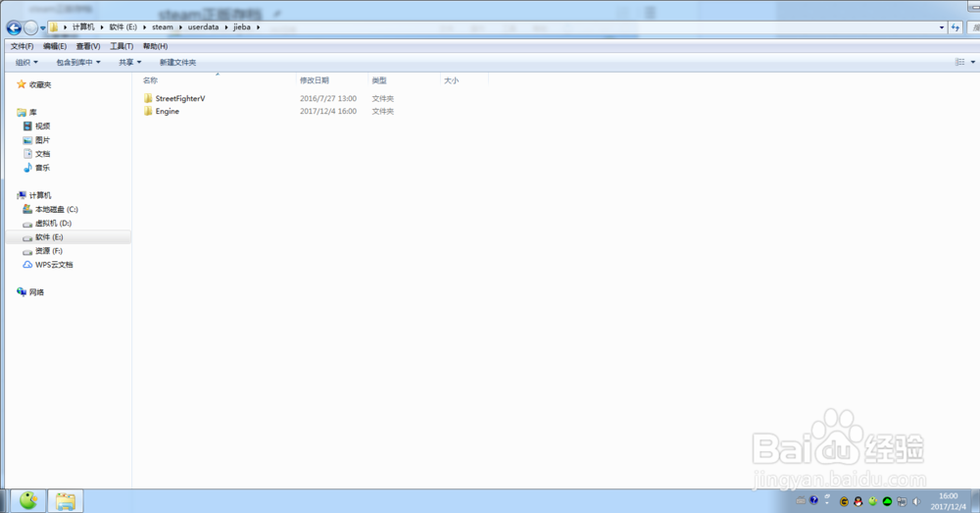Select the 计算机 breadcrumb in address bar
Image resolution: width=980 pixels, height=513 pixels.
83,27
